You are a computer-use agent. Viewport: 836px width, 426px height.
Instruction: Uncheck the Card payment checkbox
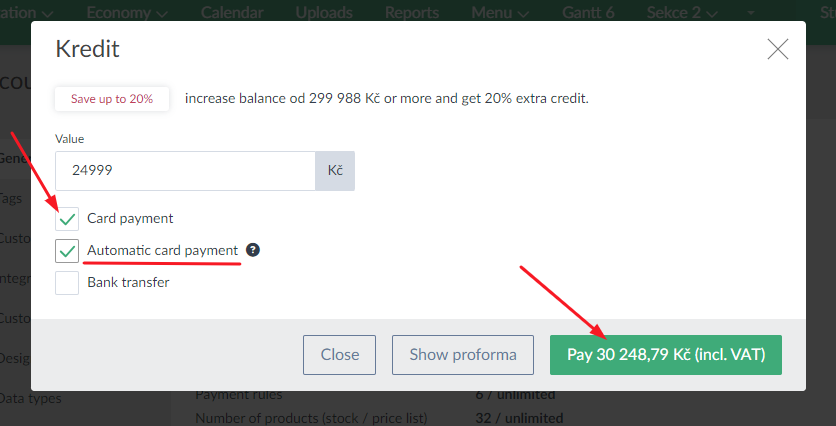tap(67, 219)
